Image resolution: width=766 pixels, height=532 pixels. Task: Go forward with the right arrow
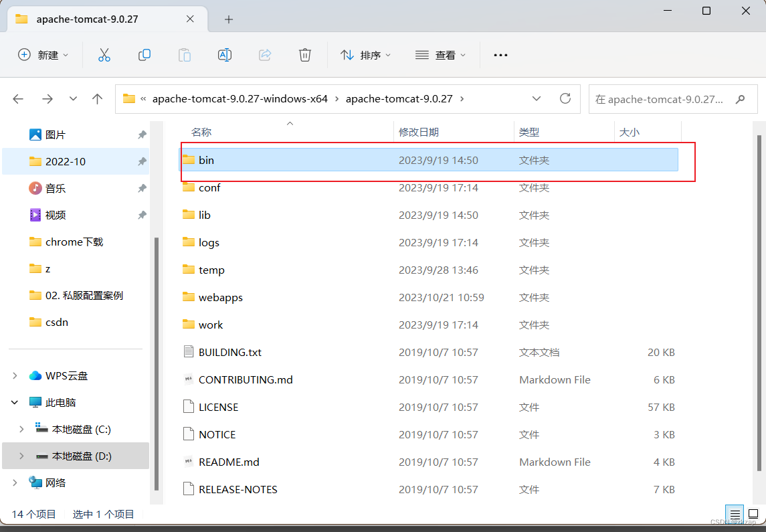(47, 99)
